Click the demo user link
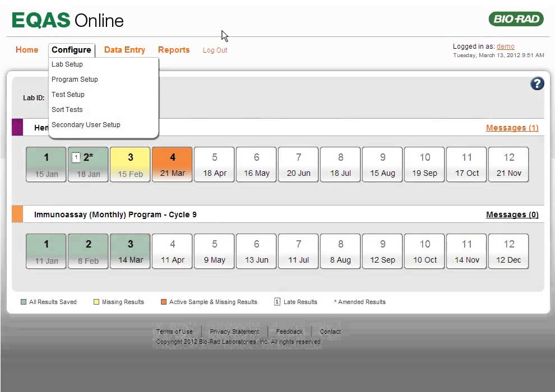 point(506,46)
